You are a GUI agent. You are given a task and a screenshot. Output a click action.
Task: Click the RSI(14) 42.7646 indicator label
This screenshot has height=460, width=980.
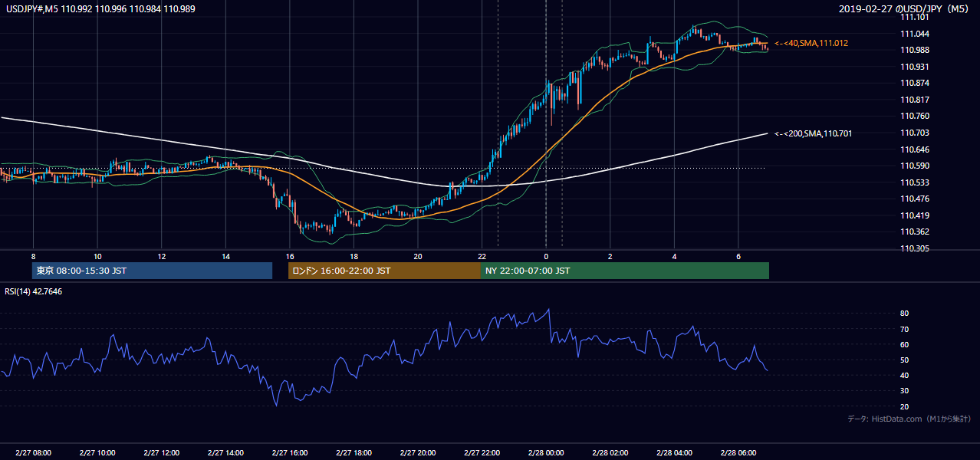pyautogui.click(x=34, y=291)
